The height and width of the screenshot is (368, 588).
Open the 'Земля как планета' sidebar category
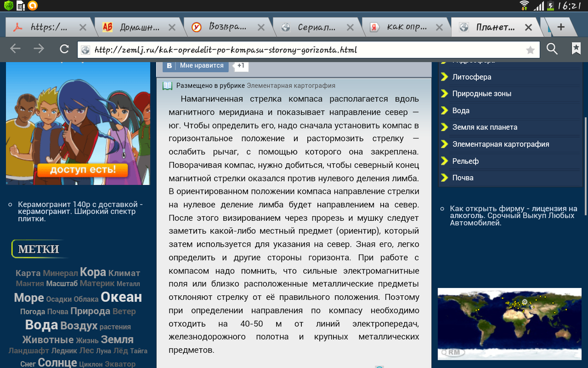click(x=485, y=127)
